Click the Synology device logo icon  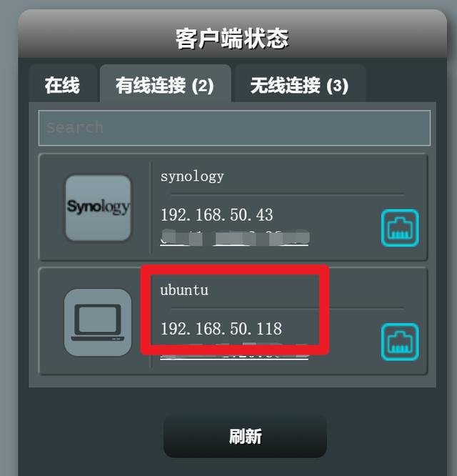pos(98,208)
